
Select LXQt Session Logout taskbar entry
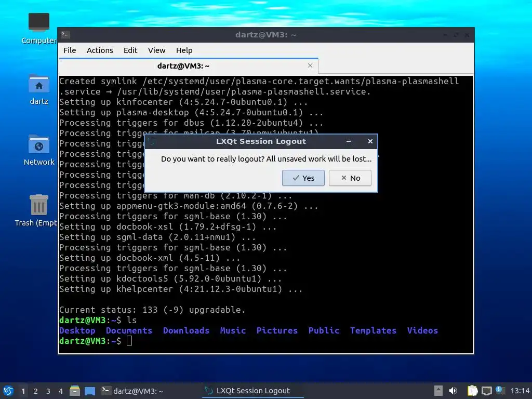point(253,391)
